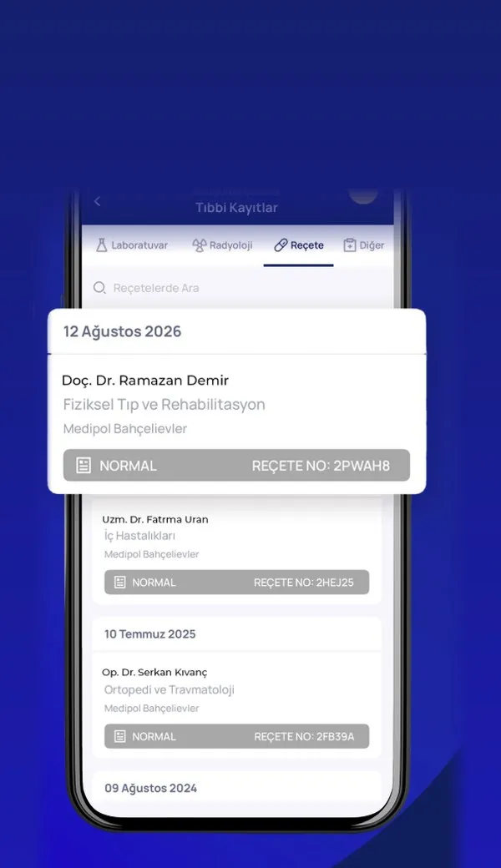Focus the Reçetelerde Ara search field
The width and height of the screenshot is (501, 868).
237,288
